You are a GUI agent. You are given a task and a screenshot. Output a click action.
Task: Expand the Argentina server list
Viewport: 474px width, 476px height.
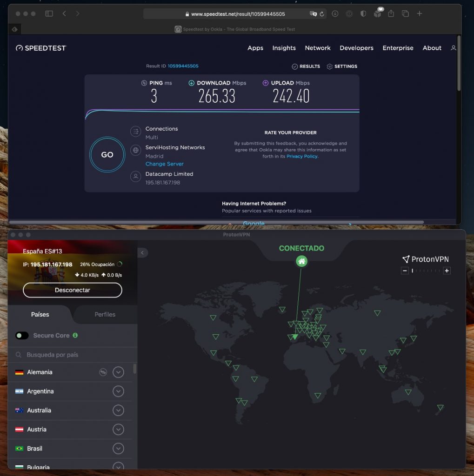tap(118, 391)
